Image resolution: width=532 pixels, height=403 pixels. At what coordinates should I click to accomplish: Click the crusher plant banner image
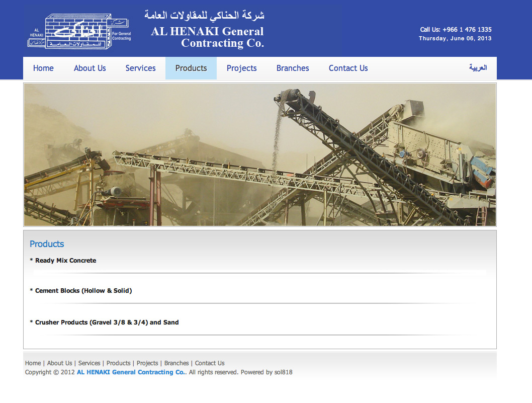[260, 155]
